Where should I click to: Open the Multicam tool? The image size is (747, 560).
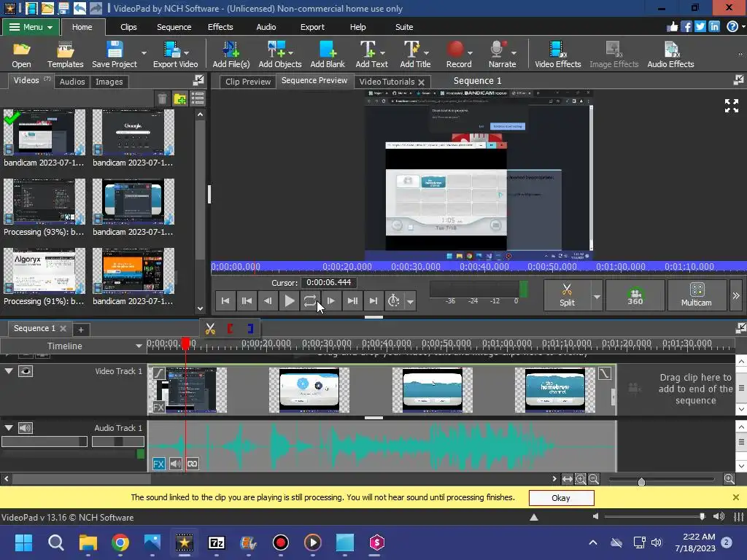pyautogui.click(x=696, y=295)
